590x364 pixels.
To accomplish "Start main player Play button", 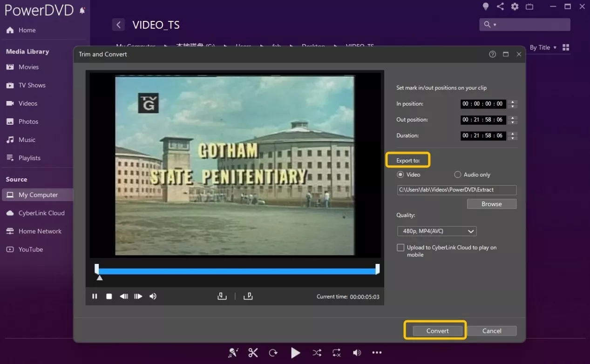I will click(295, 353).
